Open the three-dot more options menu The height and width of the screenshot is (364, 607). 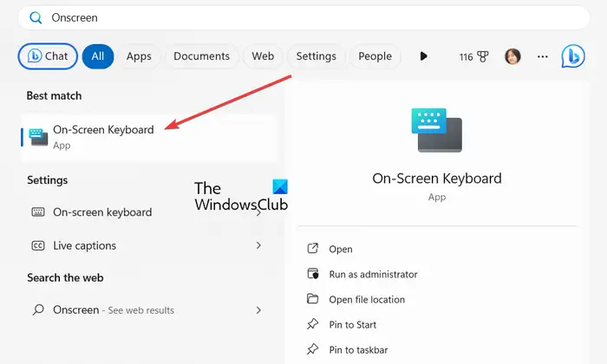(x=542, y=57)
